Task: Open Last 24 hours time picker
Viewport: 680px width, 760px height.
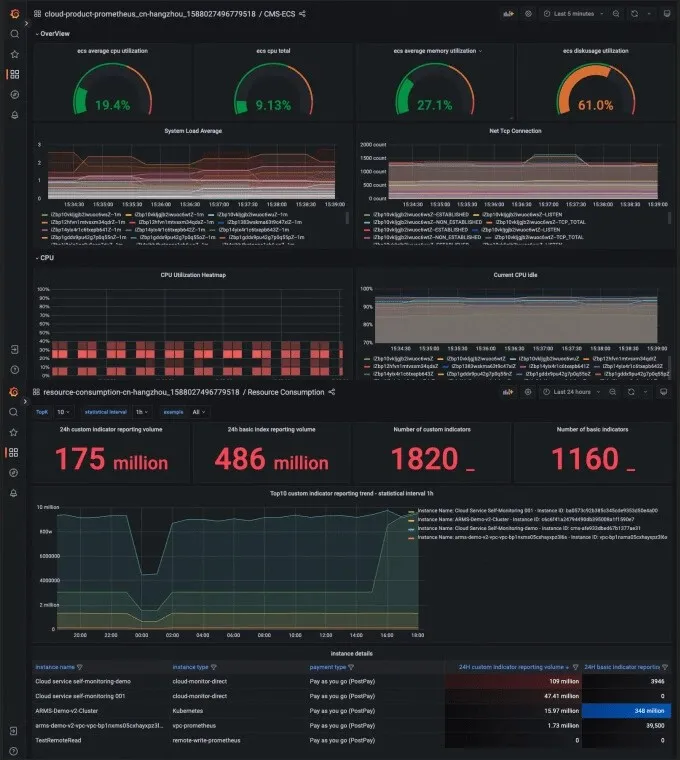Action: (x=572, y=392)
